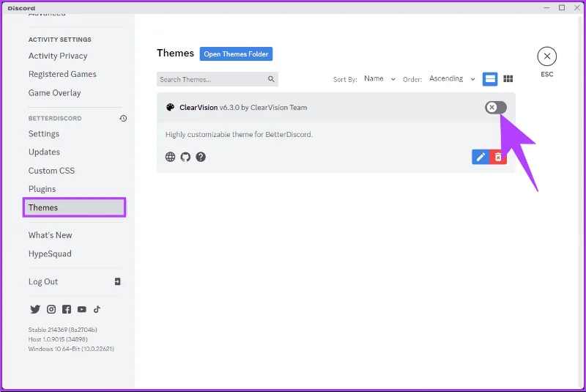586x392 pixels.
Task: Open the ClearVision website globe icon
Action: click(170, 157)
